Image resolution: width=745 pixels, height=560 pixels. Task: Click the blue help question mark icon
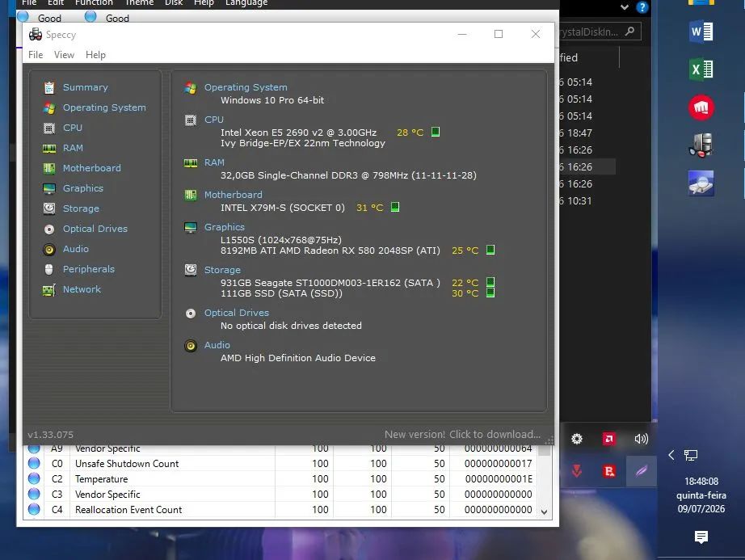point(642,7)
